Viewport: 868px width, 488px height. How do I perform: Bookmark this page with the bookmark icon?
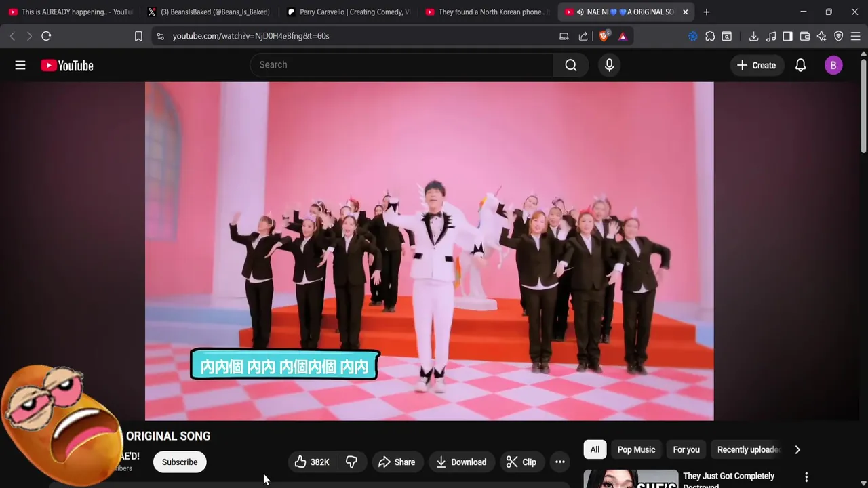coord(138,36)
